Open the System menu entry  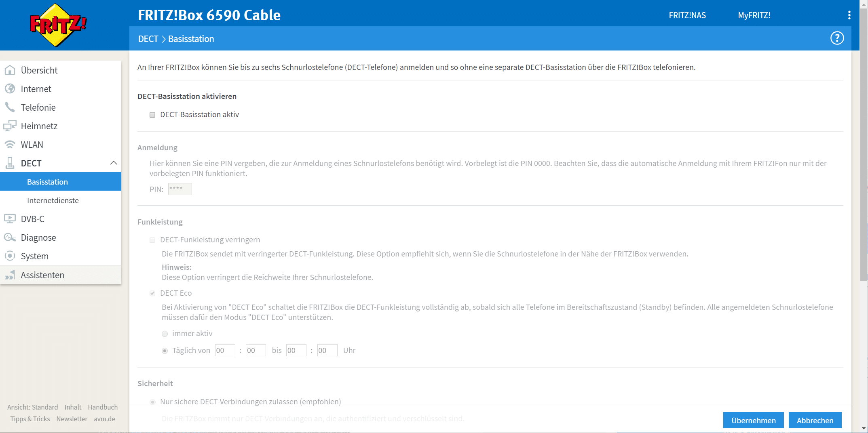pyautogui.click(x=35, y=256)
